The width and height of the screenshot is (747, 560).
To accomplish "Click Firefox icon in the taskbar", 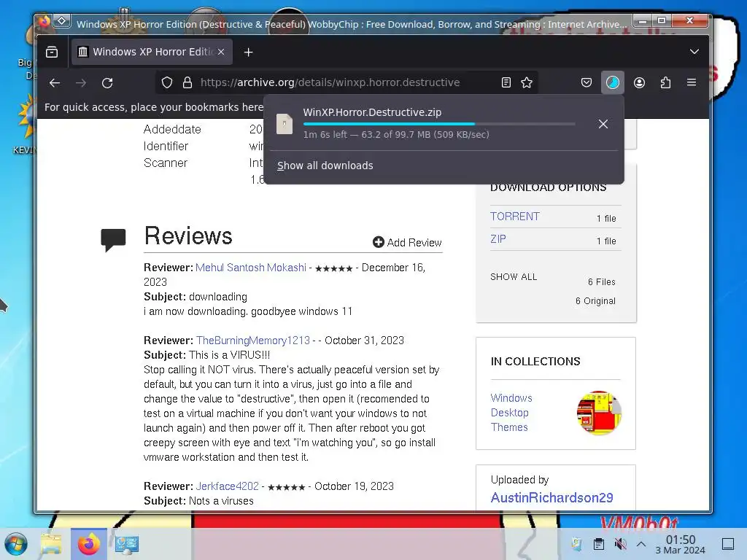I will click(89, 544).
